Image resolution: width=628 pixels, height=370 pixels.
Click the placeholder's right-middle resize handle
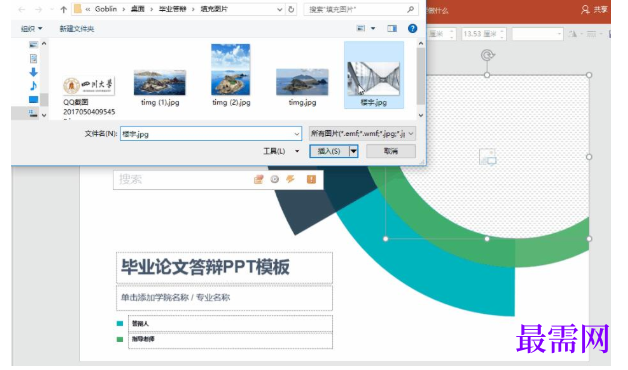point(589,157)
